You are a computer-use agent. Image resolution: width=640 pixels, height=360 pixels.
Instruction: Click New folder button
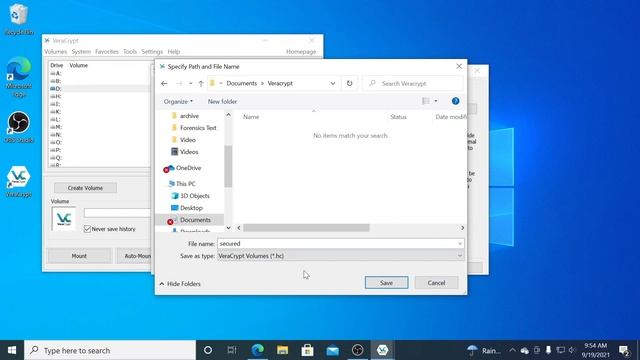pyautogui.click(x=222, y=101)
